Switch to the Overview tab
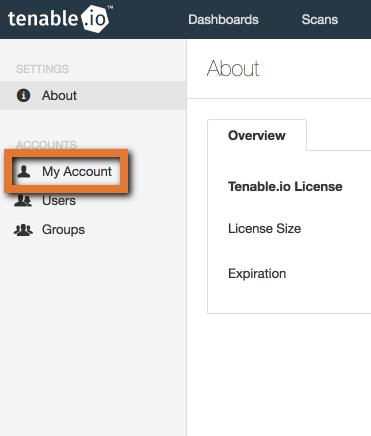 click(257, 135)
